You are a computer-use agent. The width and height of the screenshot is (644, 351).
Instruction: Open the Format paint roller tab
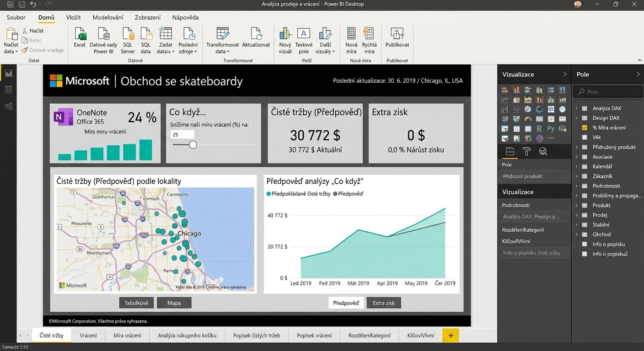[x=526, y=152]
